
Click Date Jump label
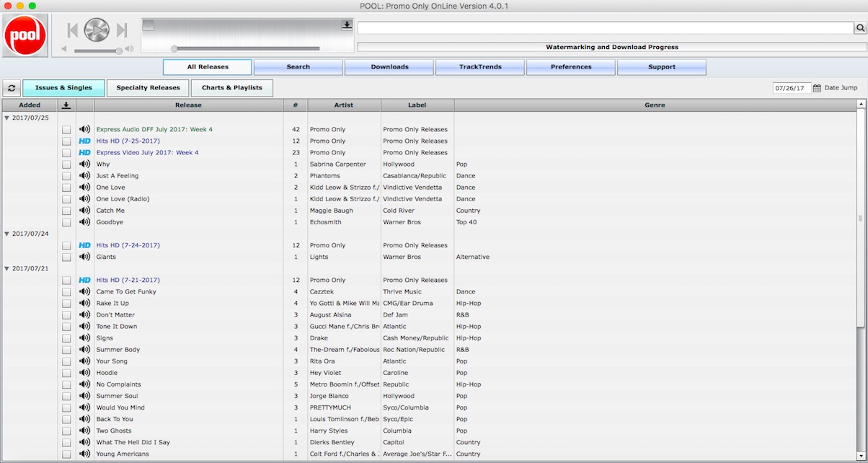pos(841,88)
